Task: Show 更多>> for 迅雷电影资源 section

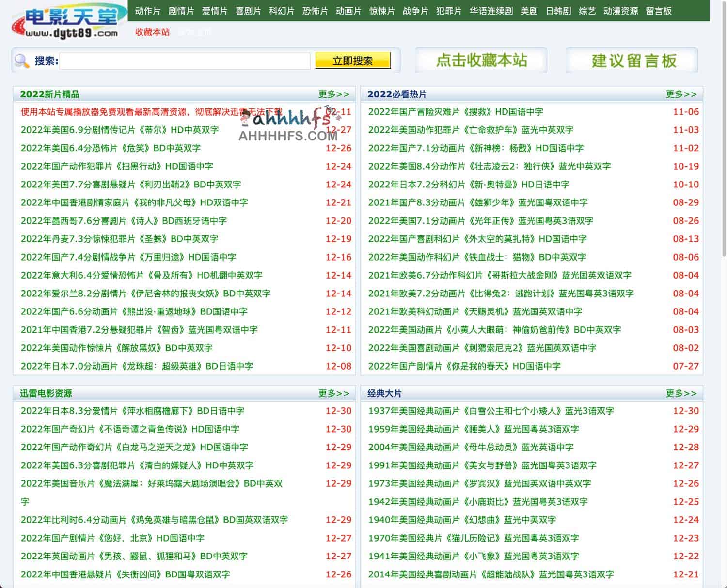Action: [x=333, y=393]
